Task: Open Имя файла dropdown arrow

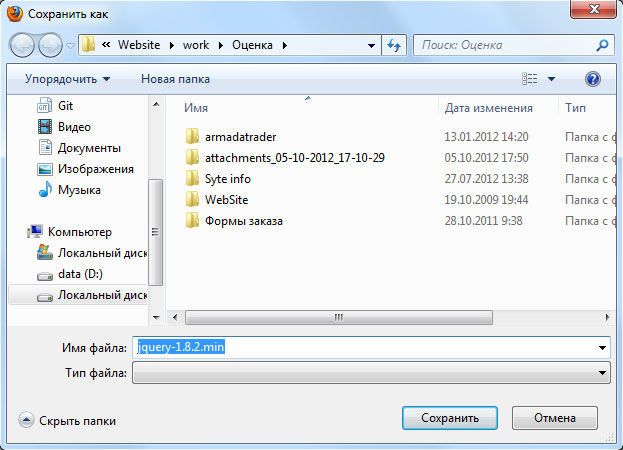Action: (x=602, y=348)
